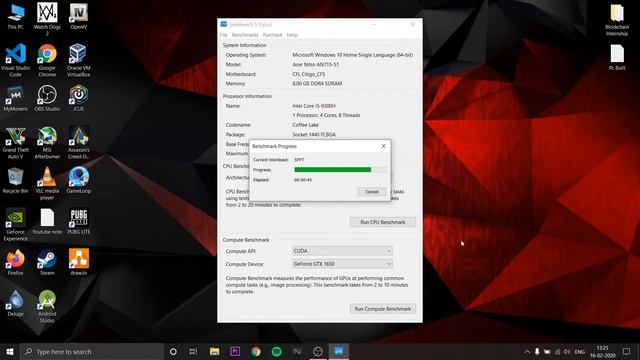This screenshot has width=640, height=360.
Task: Open Grand Theft Auto V shortcut
Action: pyautogui.click(x=16, y=142)
